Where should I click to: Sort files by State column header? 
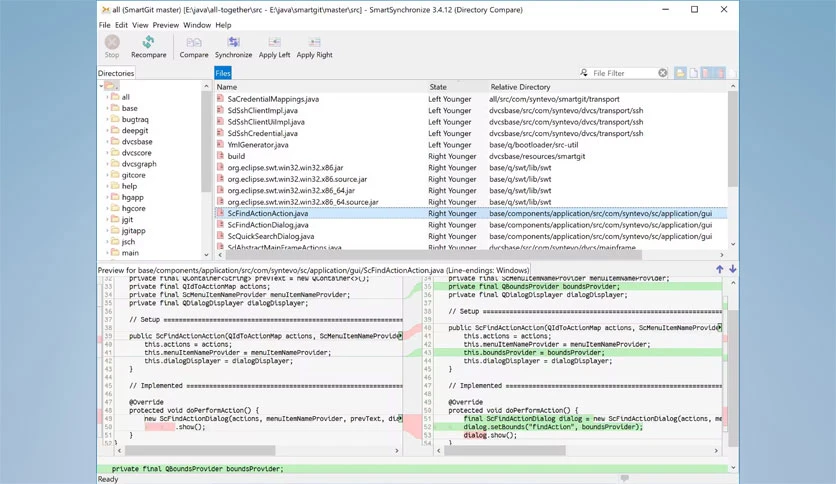(x=457, y=87)
